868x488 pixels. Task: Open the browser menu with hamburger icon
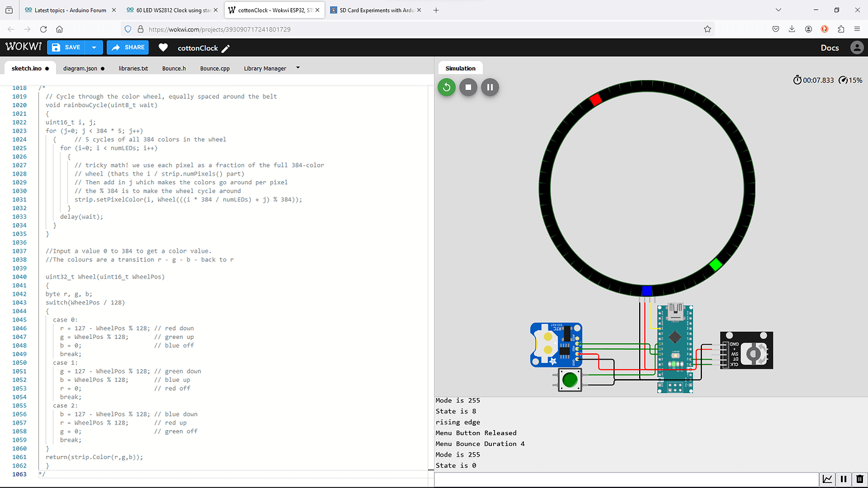857,28
